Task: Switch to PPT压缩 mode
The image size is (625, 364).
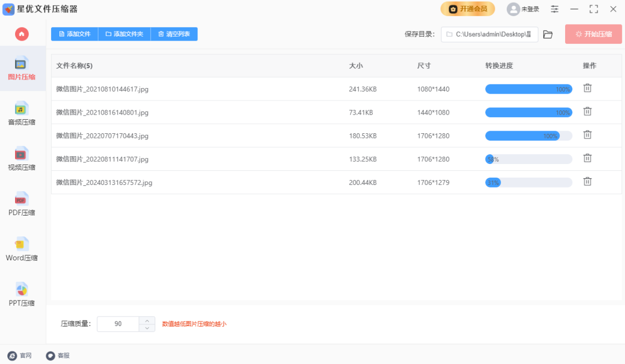Action: (21, 294)
